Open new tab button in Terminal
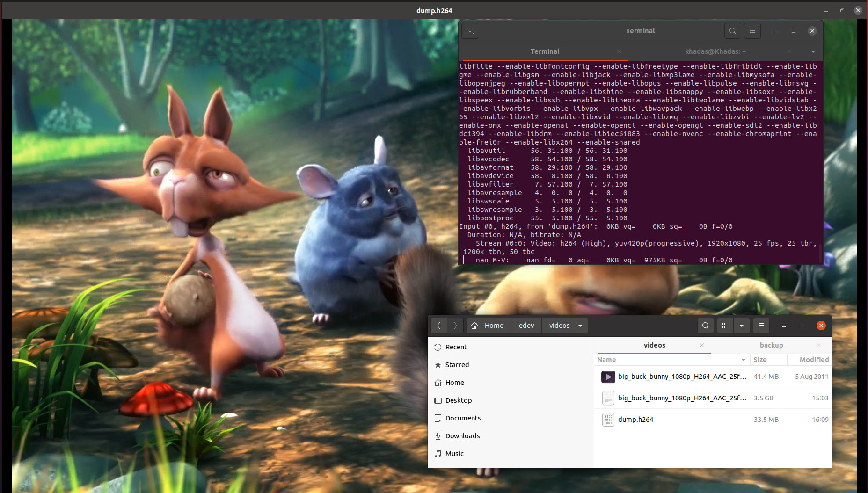 tap(470, 31)
